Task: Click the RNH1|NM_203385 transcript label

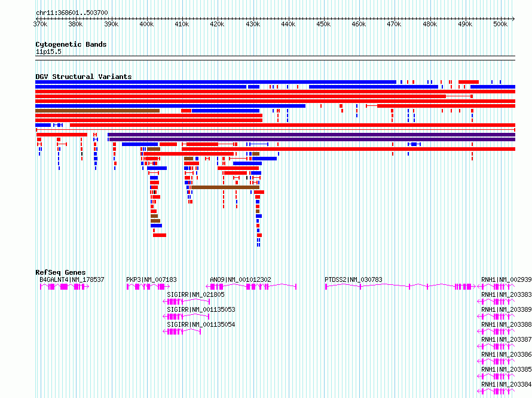Action: [506, 369]
